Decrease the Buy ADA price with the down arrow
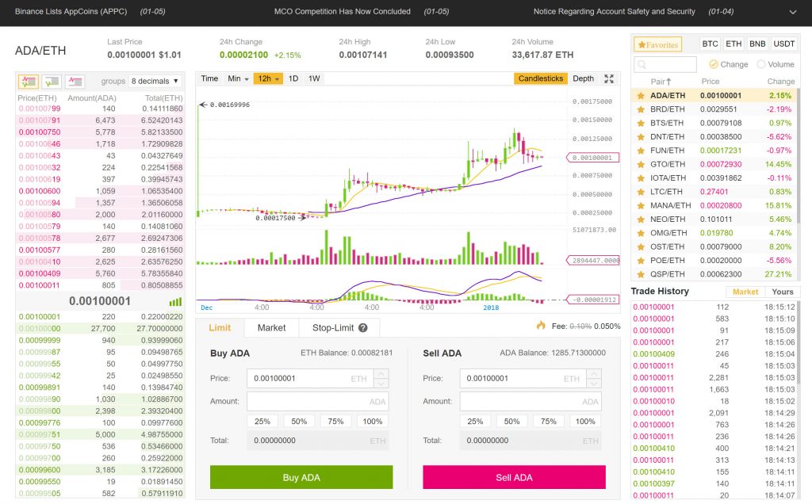 pos(381,384)
